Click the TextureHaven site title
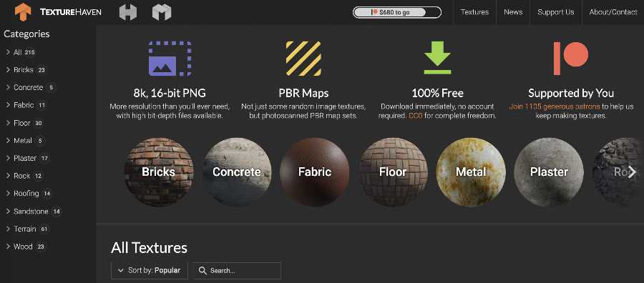 pyautogui.click(x=71, y=12)
